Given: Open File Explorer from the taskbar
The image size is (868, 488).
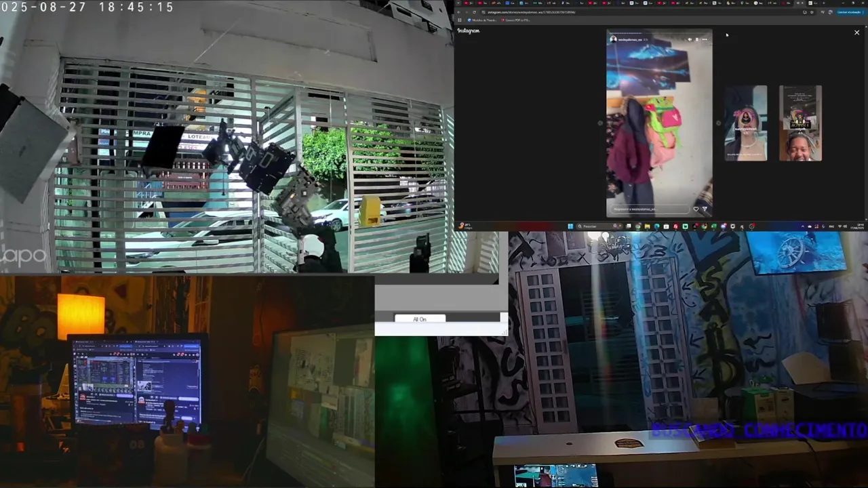Looking at the screenshot, I should point(647,226).
